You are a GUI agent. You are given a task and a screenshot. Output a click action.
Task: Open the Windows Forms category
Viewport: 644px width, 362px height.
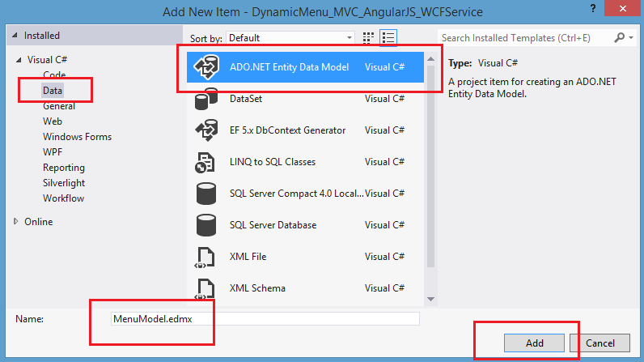click(x=77, y=137)
